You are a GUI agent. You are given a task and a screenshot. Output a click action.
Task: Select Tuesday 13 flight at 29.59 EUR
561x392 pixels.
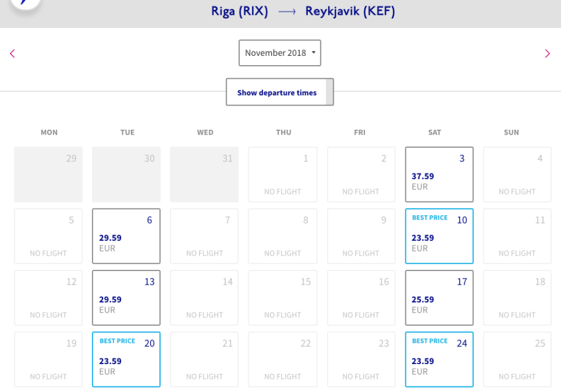click(x=126, y=298)
